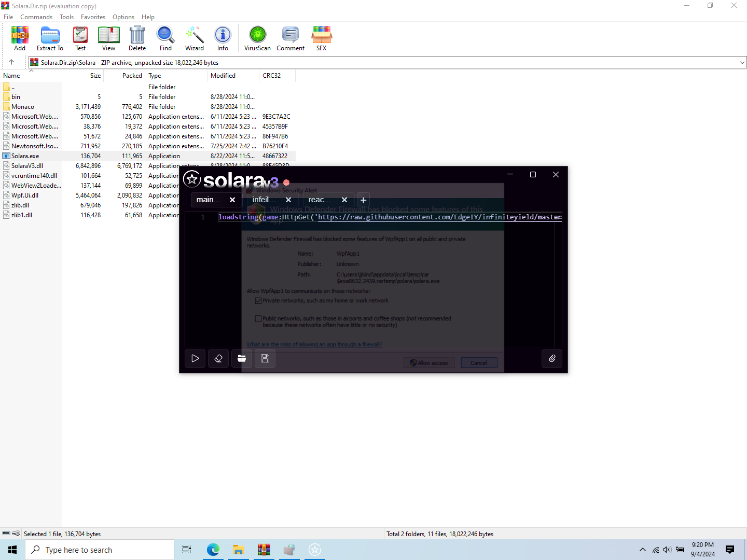Open the notification center icon

click(x=730, y=550)
